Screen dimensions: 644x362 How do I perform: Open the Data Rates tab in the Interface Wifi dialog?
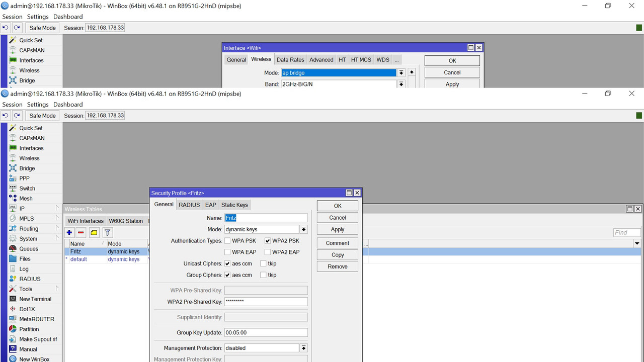tap(290, 59)
